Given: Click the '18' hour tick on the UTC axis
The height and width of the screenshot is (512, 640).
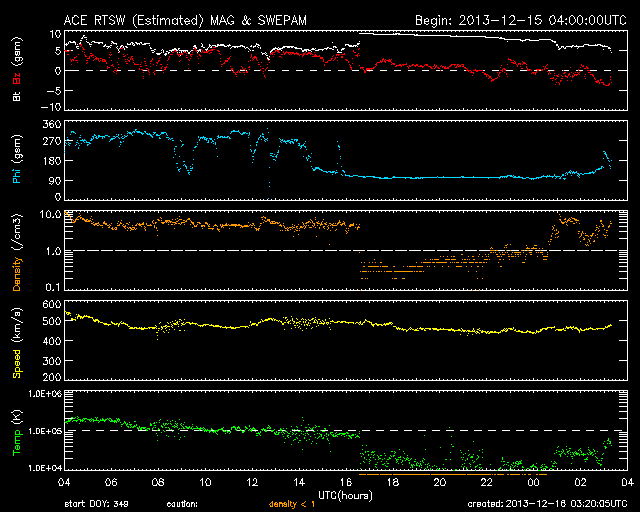Looking at the screenshot, I should [393, 482].
